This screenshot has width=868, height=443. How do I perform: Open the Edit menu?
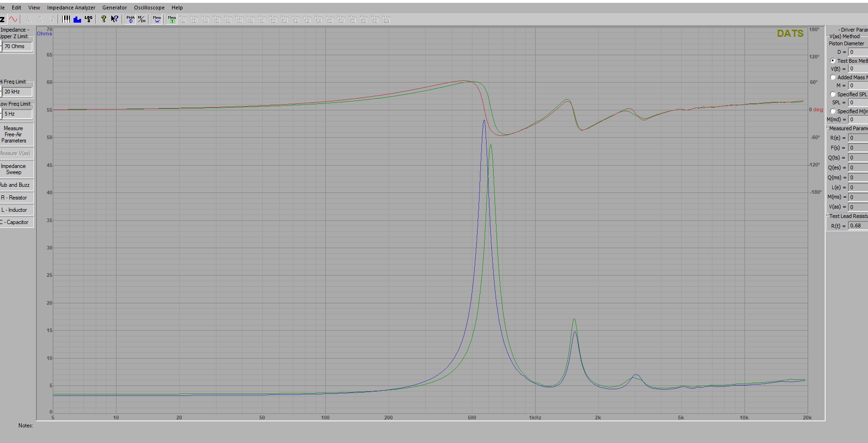(17, 8)
